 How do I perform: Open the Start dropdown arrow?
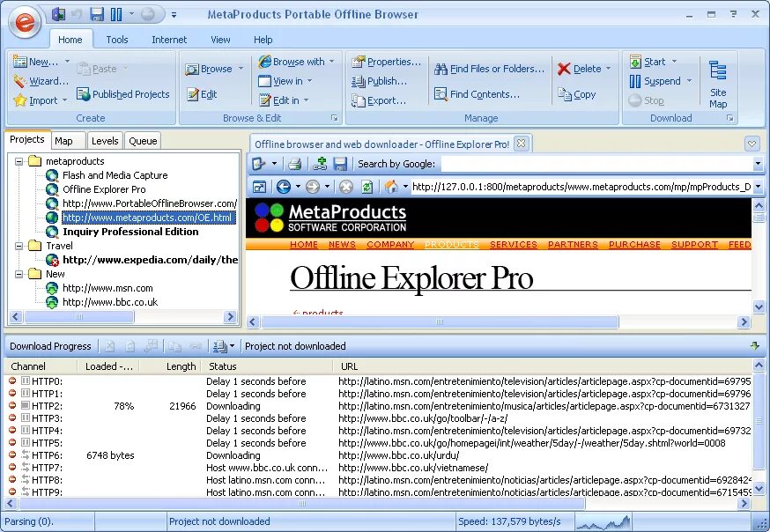click(674, 62)
